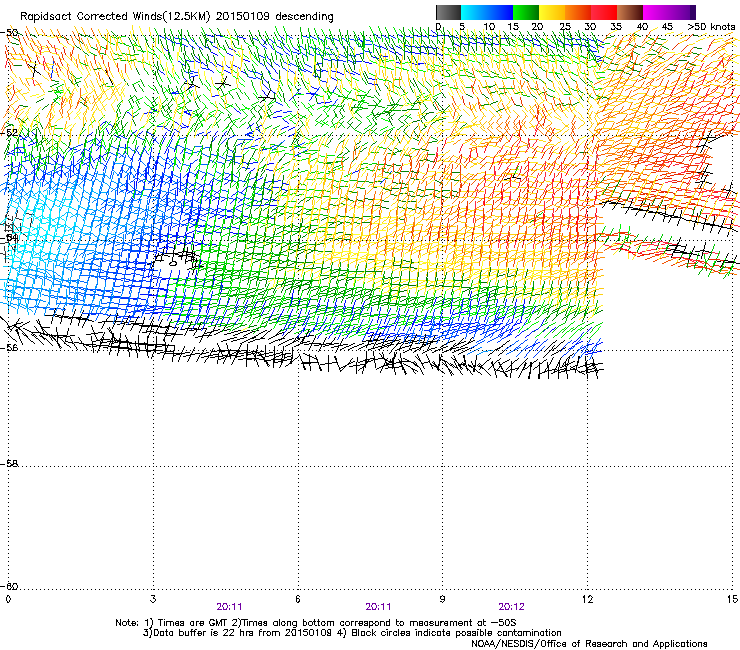
Task: Click the latitude label -60
Action: coord(9,586)
